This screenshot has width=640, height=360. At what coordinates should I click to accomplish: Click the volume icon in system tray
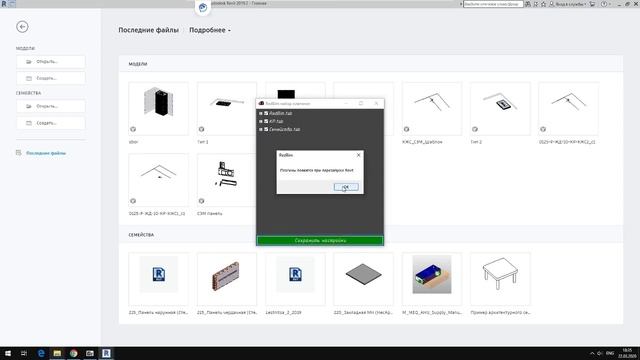click(600, 353)
